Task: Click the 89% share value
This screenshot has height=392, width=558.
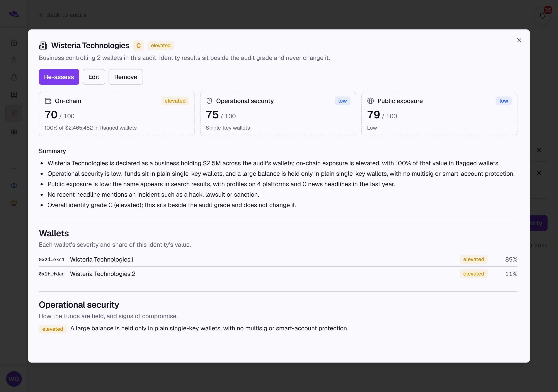Action: point(511,259)
